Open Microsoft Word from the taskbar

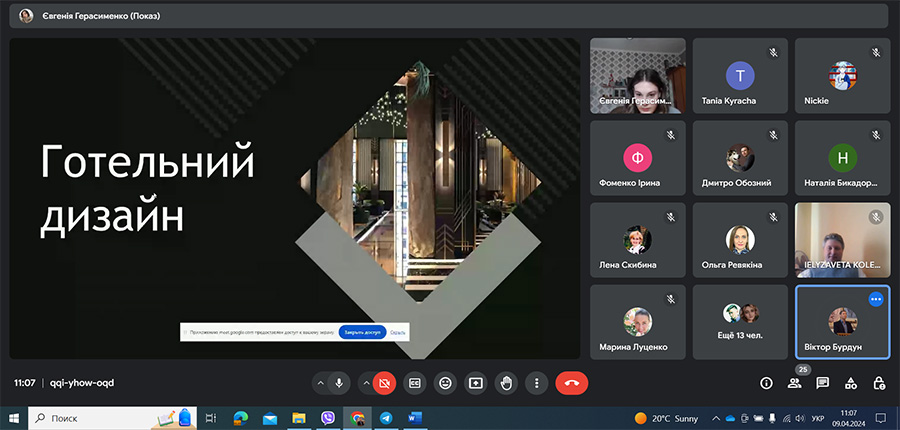pyautogui.click(x=415, y=418)
